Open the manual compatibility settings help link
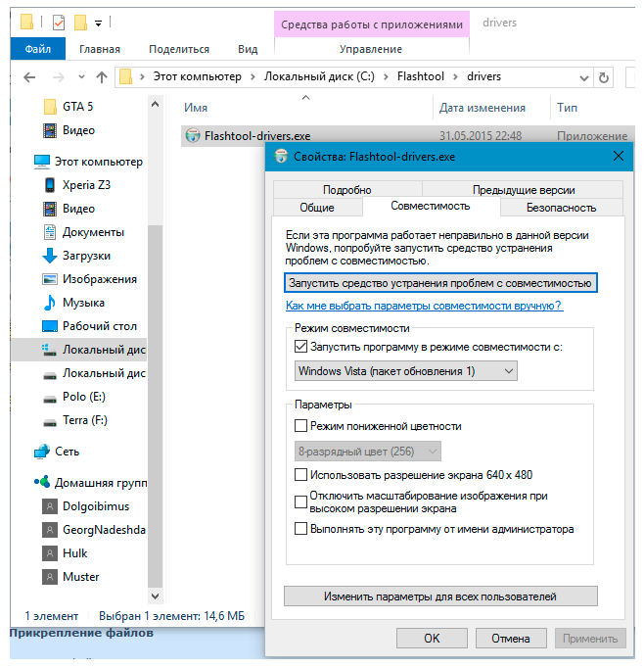The width and height of the screenshot is (644, 668). click(425, 306)
